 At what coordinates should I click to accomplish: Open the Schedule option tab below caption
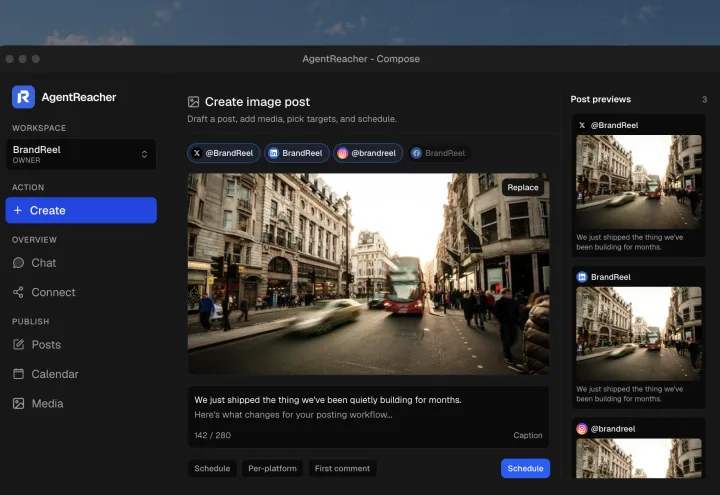tap(212, 468)
